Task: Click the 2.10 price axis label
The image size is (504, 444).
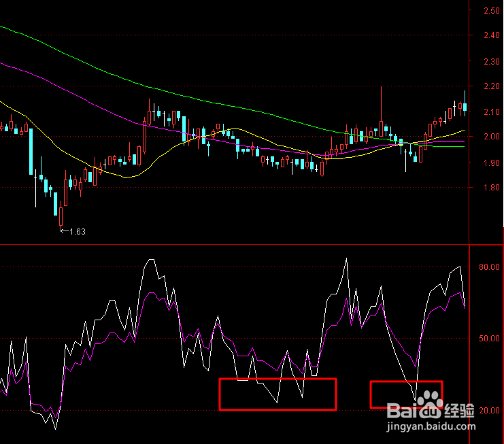Action: click(x=492, y=112)
